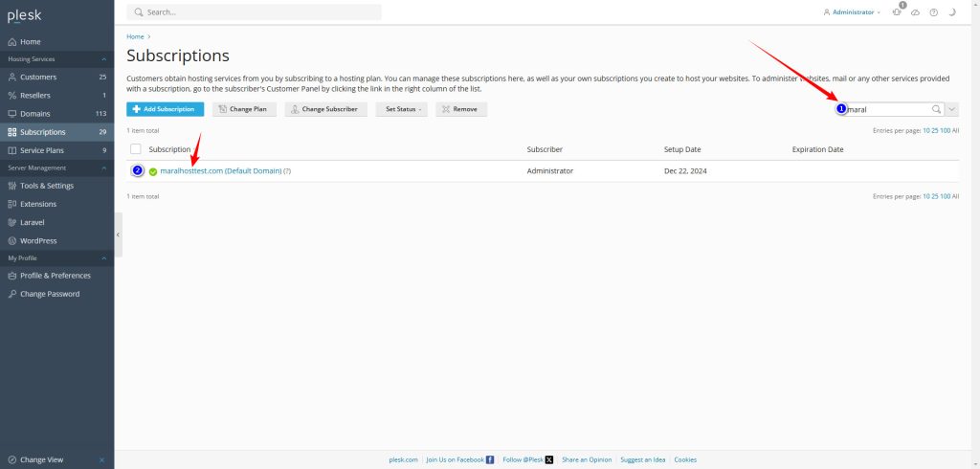This screenshot has height=469, width=980.
Task: Expand the advanced search filter arrow
Action: pyautogui.click(x=952, y=109)
